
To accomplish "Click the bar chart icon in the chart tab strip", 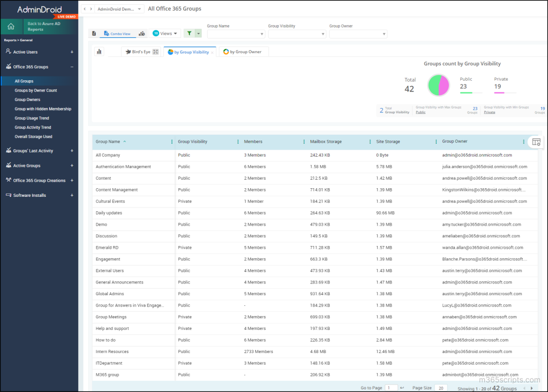I will (98, 51).
